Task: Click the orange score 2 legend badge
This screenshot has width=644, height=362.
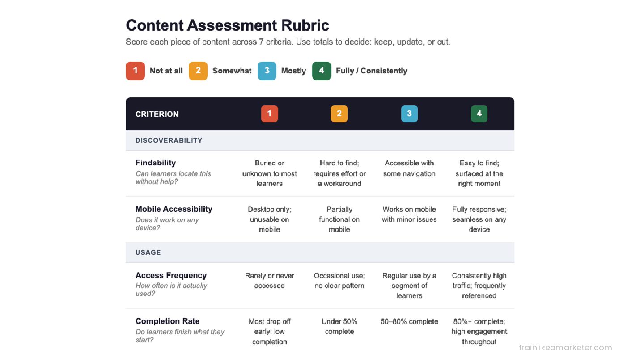Action: (198, 71)
